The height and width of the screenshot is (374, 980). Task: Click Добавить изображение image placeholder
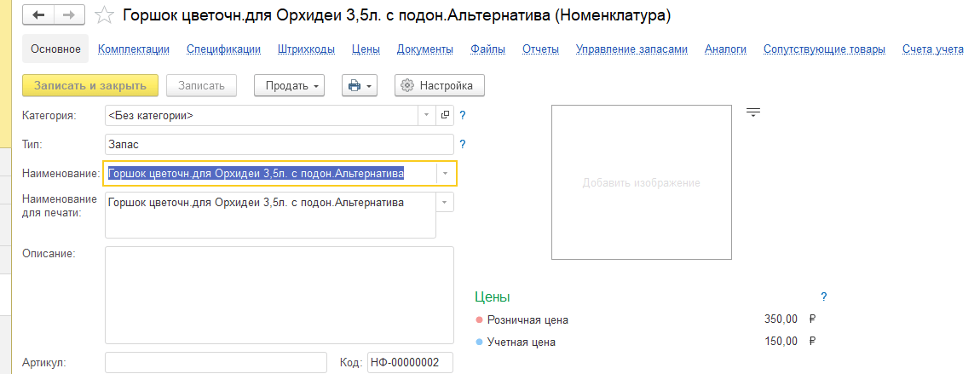tap(641, 182)
